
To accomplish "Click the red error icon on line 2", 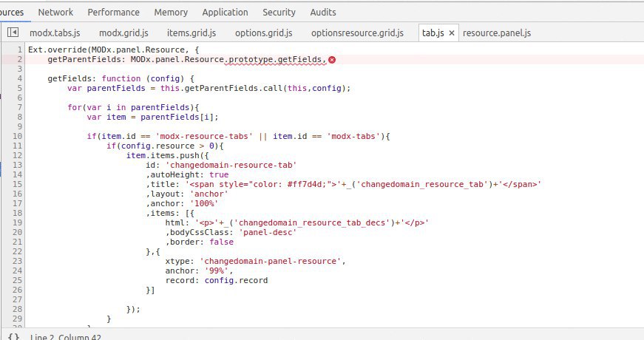I will pyautogui.click(x=332, y=60).
